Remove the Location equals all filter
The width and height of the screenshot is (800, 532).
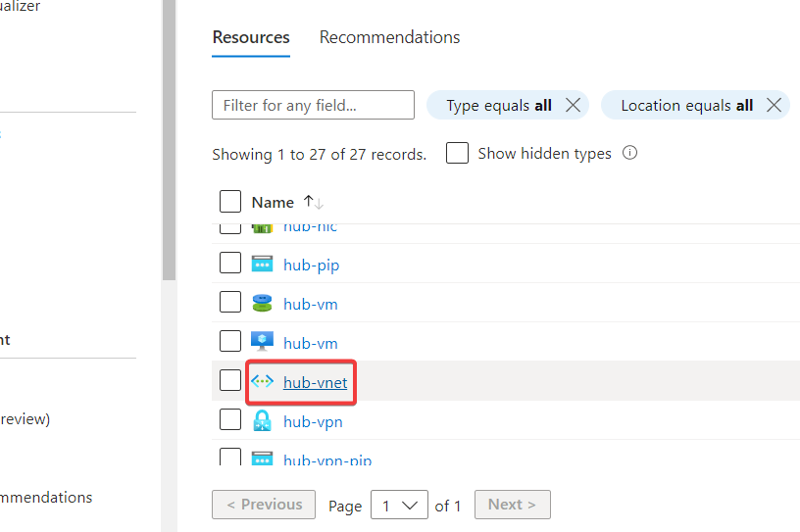point(775,105)
